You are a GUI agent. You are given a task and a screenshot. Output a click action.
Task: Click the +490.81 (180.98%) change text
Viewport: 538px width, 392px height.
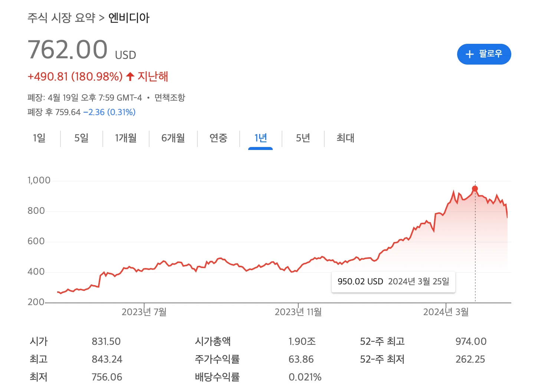point(75,76)
